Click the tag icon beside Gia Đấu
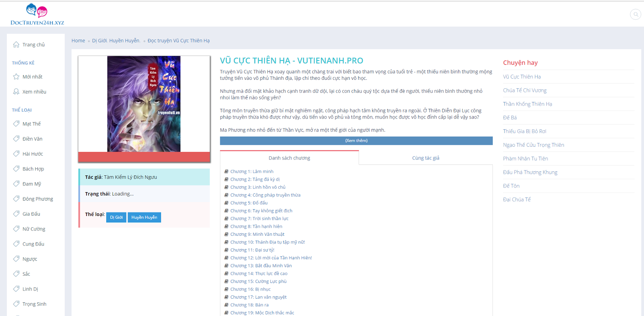This screenshot has width=644, height=316. (x=16, y=214)
